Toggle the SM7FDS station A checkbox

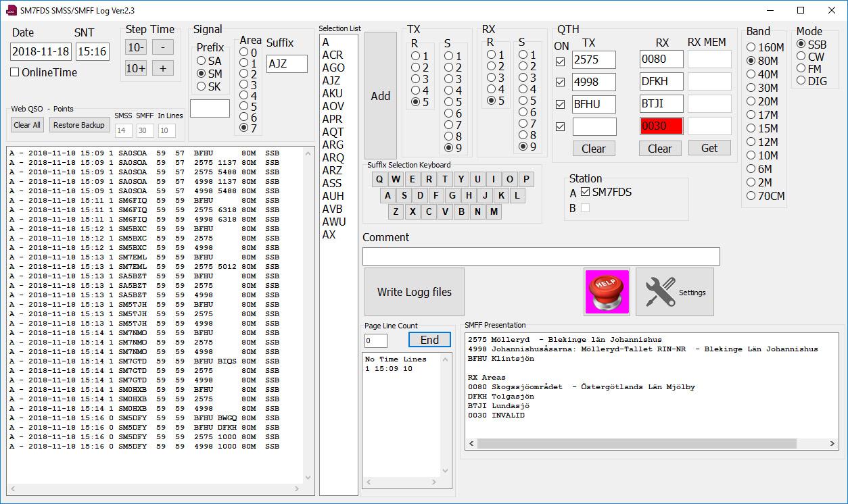586,193
